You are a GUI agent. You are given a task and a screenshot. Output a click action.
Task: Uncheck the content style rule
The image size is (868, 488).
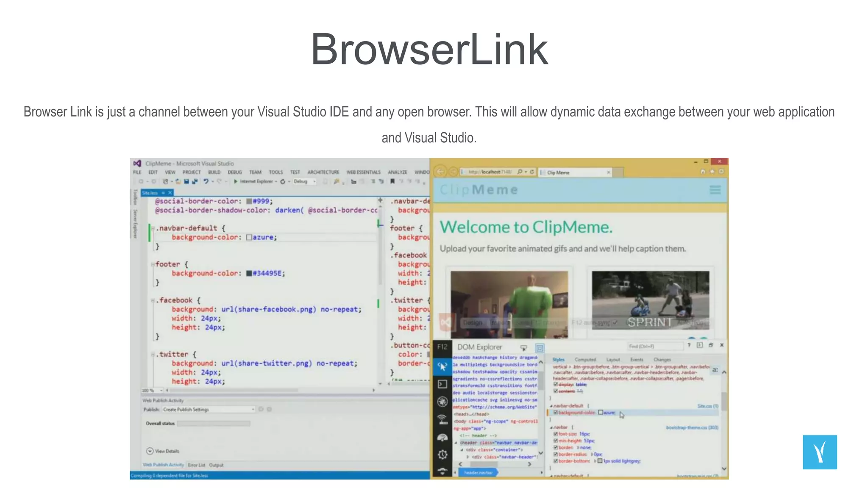(x=556, y=391)
